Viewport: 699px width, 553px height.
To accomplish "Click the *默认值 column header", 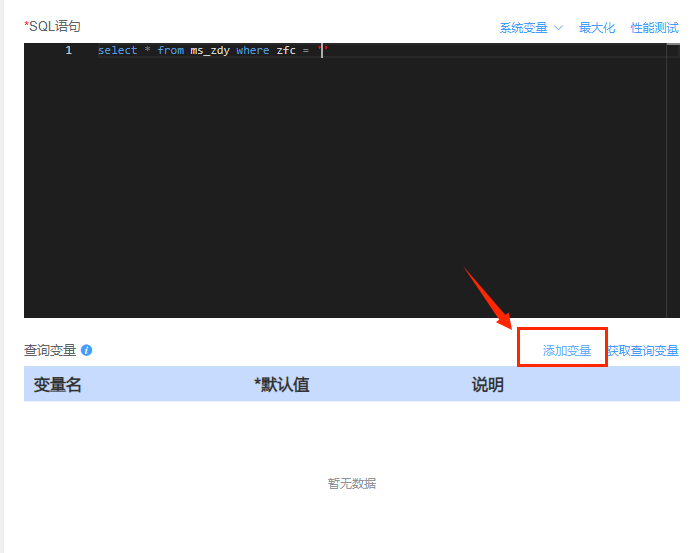I will point(282,384).
